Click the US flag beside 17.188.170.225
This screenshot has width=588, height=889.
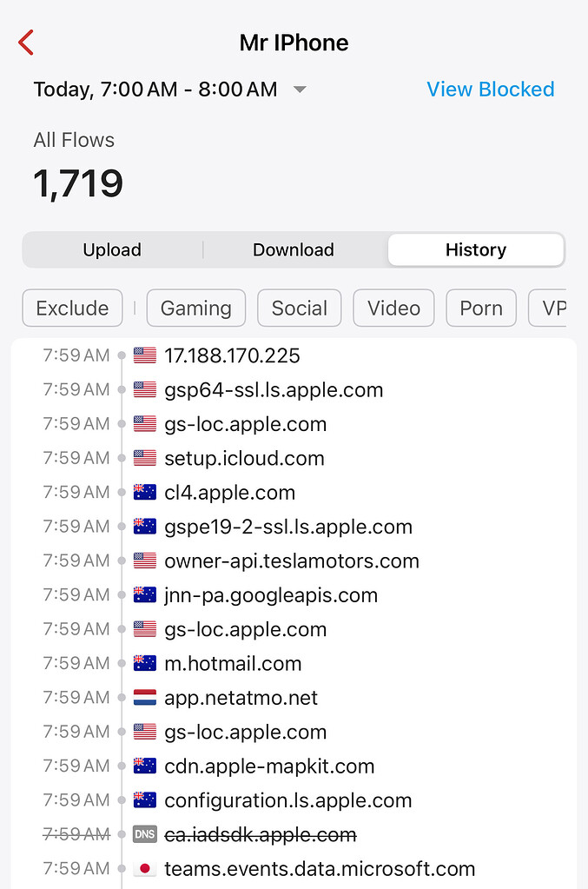click(144, 355)
